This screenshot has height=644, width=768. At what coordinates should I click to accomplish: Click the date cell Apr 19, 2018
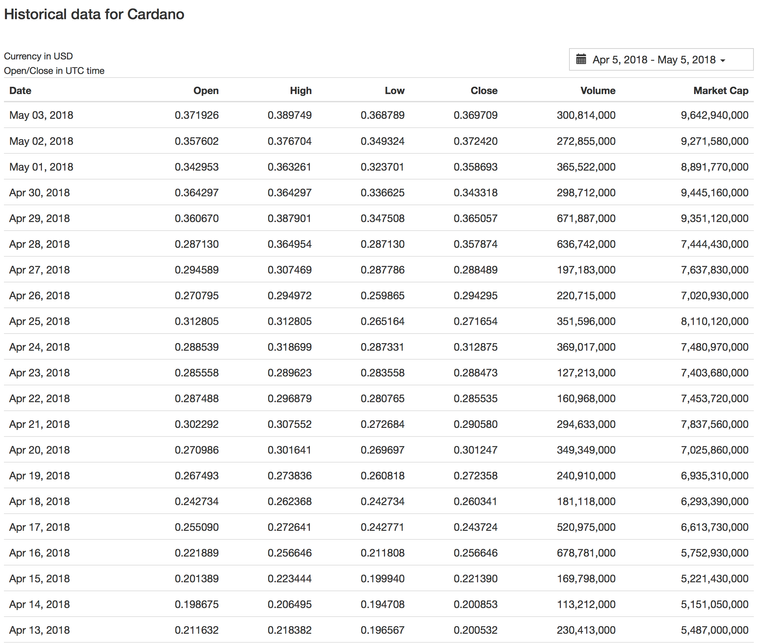39,476
